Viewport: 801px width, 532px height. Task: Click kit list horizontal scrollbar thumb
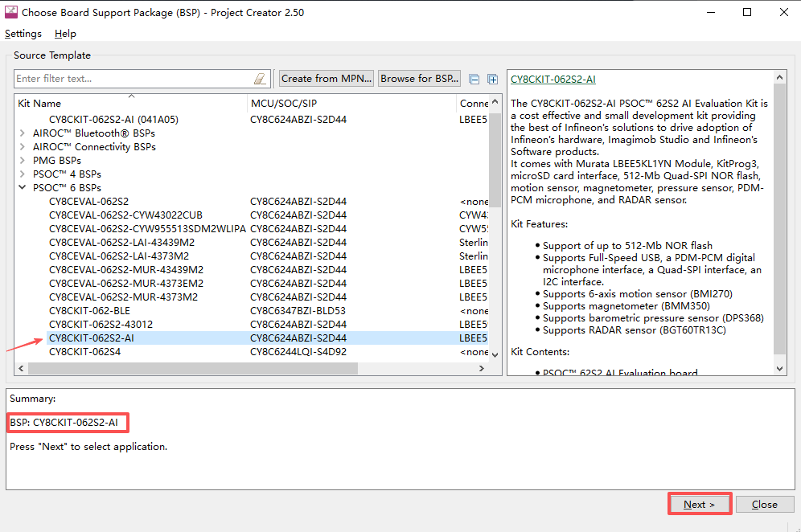click(193, 368)
